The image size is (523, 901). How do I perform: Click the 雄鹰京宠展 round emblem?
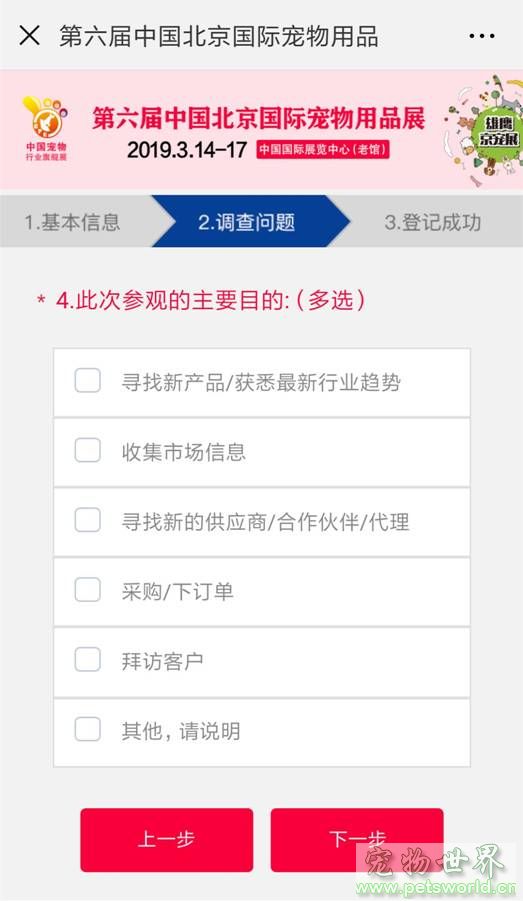point(499,132)
